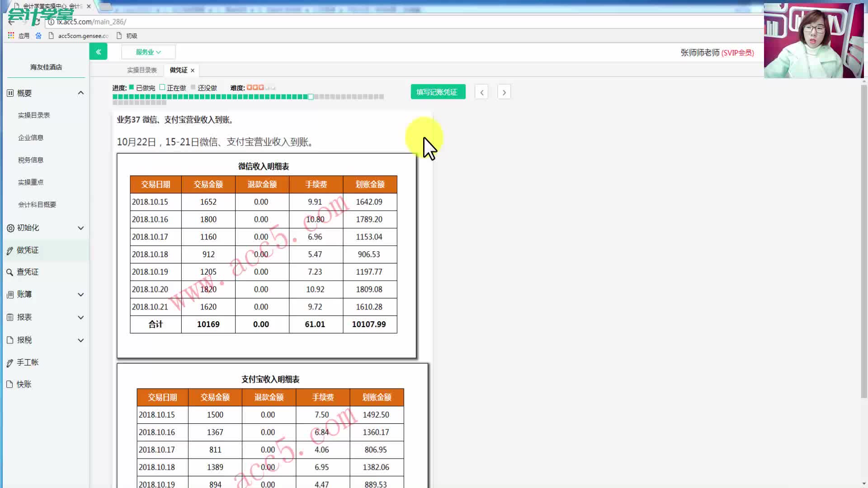Click the 做凭证 pencil icon
The image size is (868, 488).
[10, 250]
